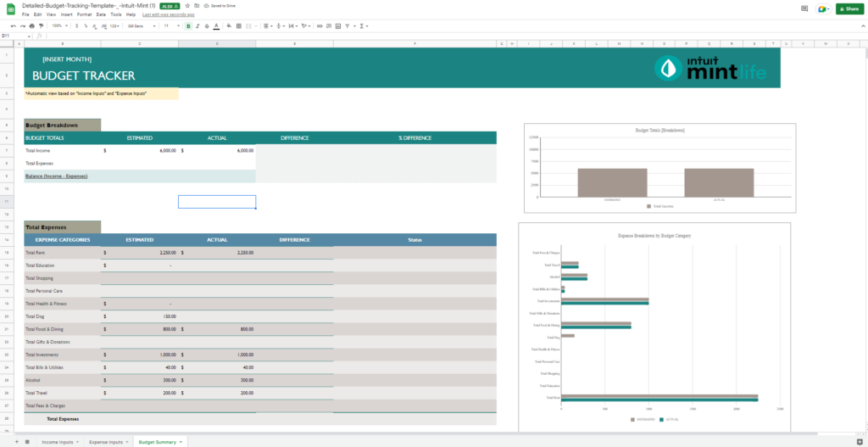Toggle bold formatting
The width and height of the screenshot is (868, 447).
click(x=188, y=26)
